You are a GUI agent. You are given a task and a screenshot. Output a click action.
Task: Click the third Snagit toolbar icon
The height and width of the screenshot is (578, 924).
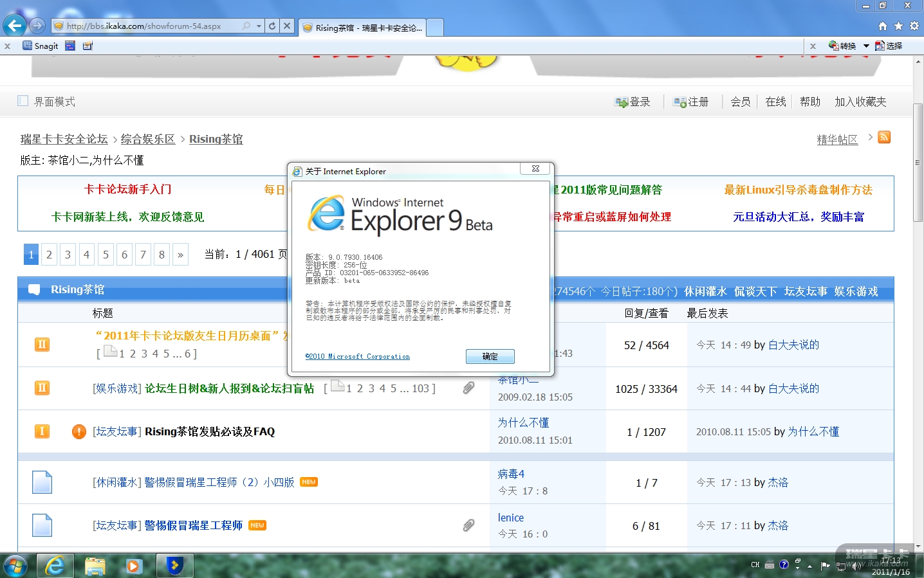(x=88, y=46)
